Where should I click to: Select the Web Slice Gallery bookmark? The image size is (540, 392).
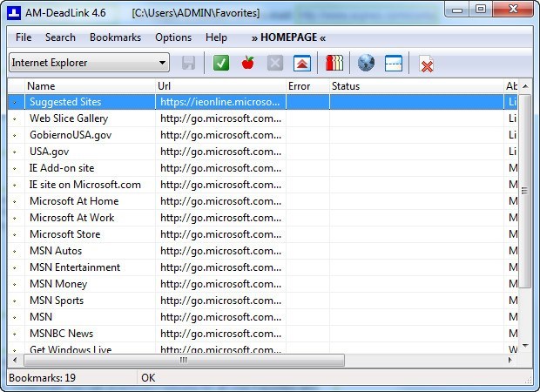[x=69, y=118]
